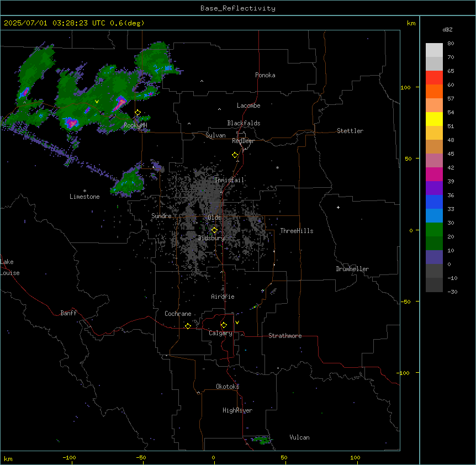Image resolution: width=476 pixels, height=465 pixels.
Task: Click the Olds town label
Action: pyautogui.click(x=214, y=218)
